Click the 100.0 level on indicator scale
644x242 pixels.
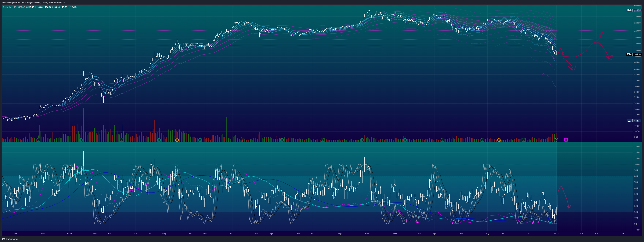[x=637, y=164]
